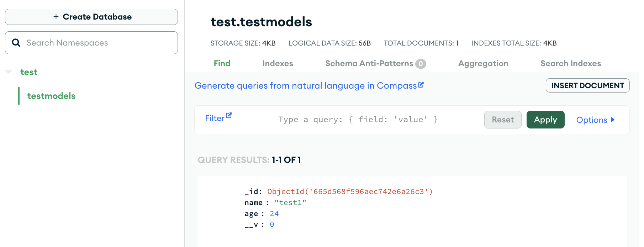Open Generate queries from natural language link
Image resolution: width=644 pixels, height=247 pixels.
click(x=305, y=85)
